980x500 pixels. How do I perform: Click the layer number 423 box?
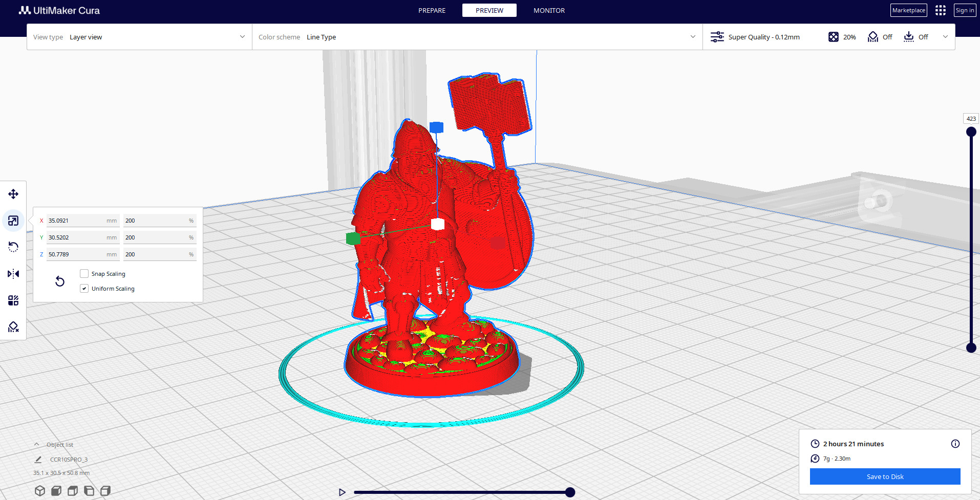(971, 119)
